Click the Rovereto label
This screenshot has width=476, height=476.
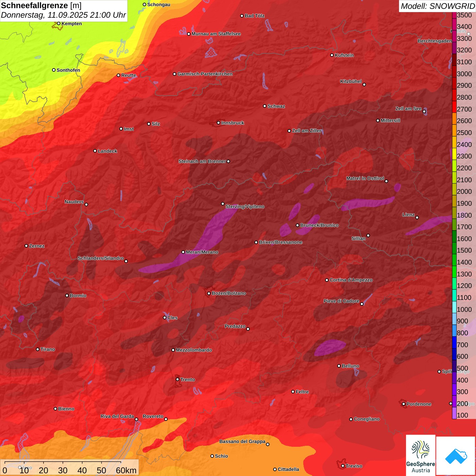click(x=153, y=416)
